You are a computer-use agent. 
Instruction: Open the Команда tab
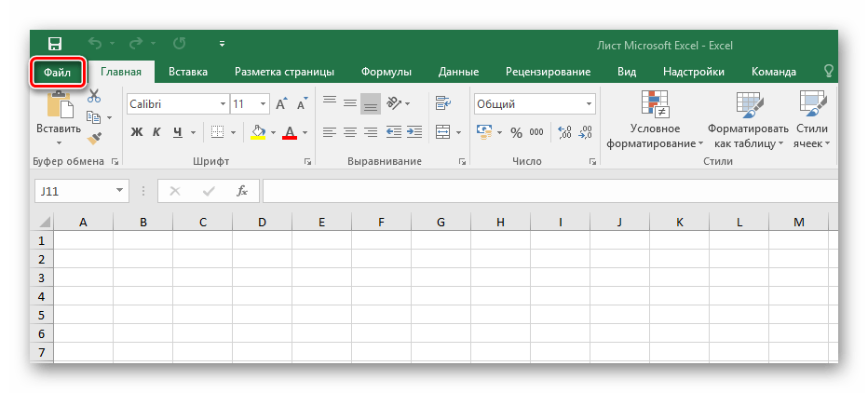click(774, 72)
